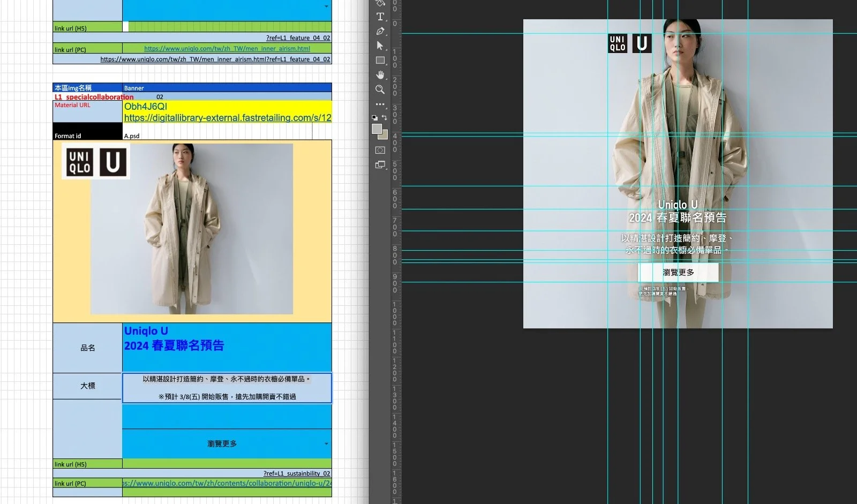Click the men_inner_airism.html?ref=L1_feature_04_02 URL cell

[192, 59]
